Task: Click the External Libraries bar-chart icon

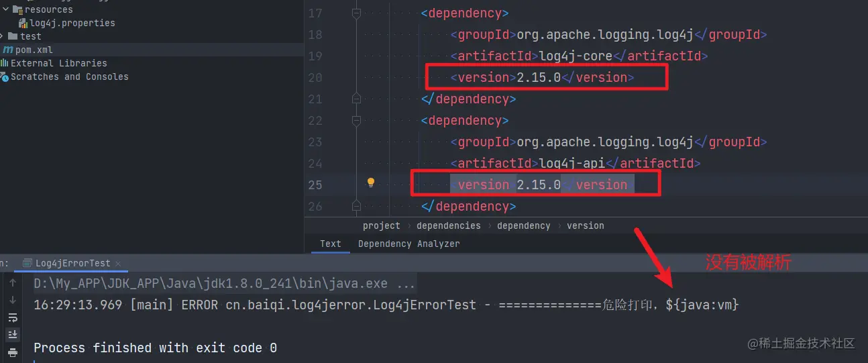Action: coord(5,63)
